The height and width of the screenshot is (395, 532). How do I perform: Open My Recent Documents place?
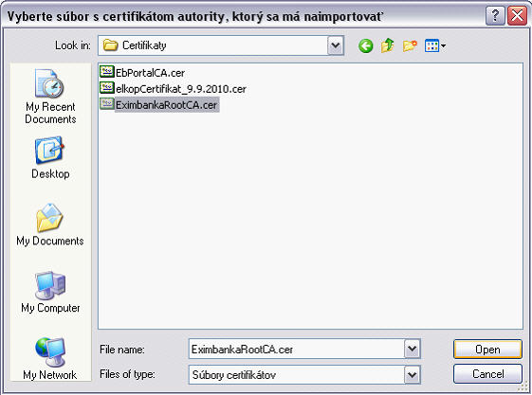50,97
